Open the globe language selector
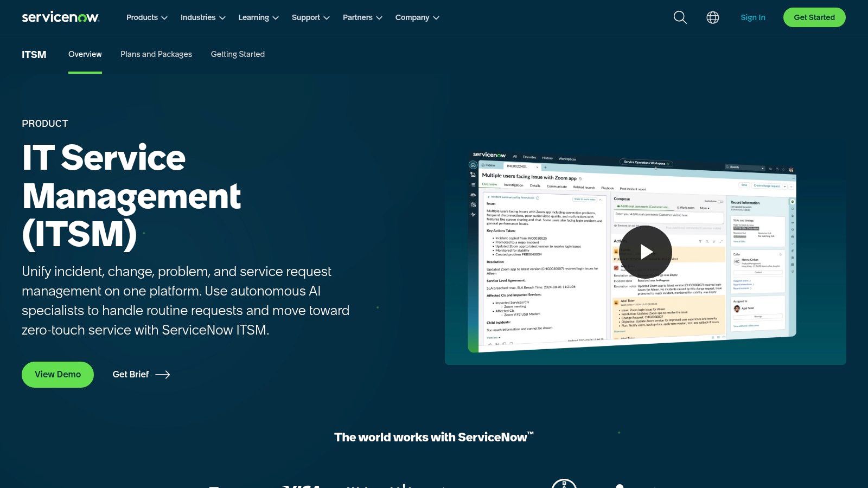The width and height of the screenshot is (868, 488). pyautogui.click(x=713, y=17)
